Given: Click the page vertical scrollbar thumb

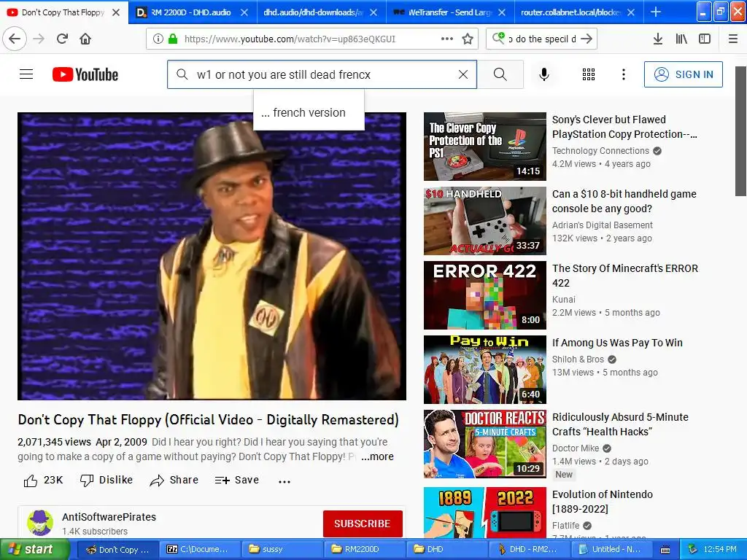Looking at the screenshot, I should [740, 131].
